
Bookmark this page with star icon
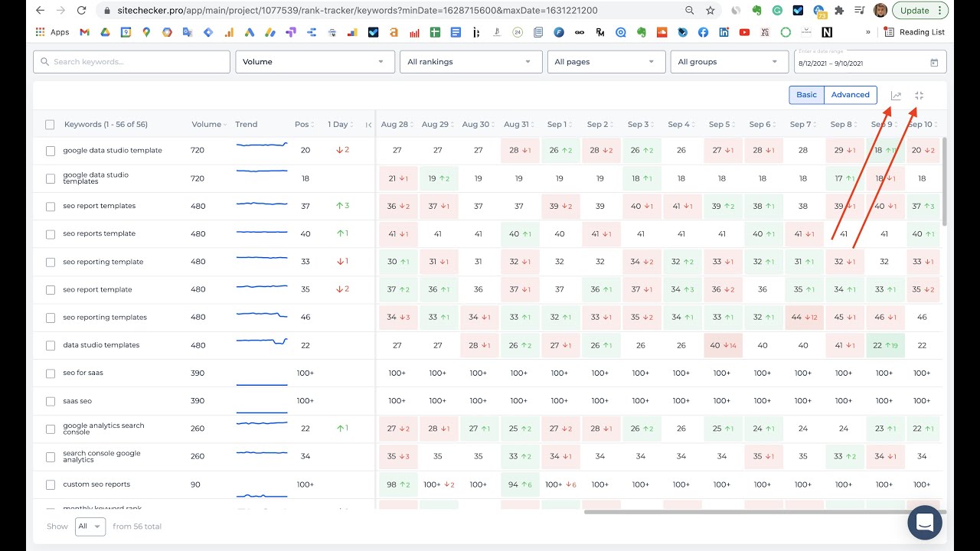pyautogui.click(x=710, y=11)
